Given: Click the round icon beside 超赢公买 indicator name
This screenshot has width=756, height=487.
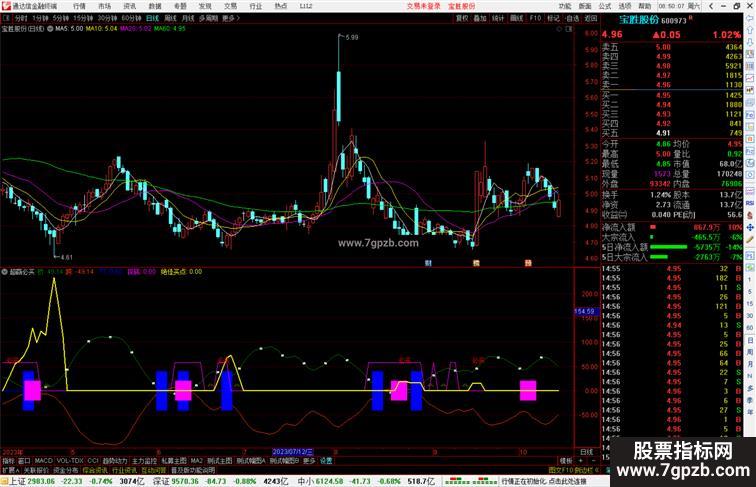Looking at the screenshot, I should (4, 272).
